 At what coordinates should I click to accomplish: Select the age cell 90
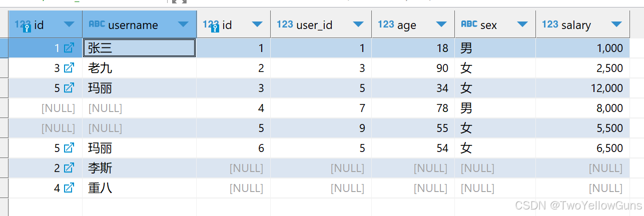pyautogui.click(x=413, y=68)
